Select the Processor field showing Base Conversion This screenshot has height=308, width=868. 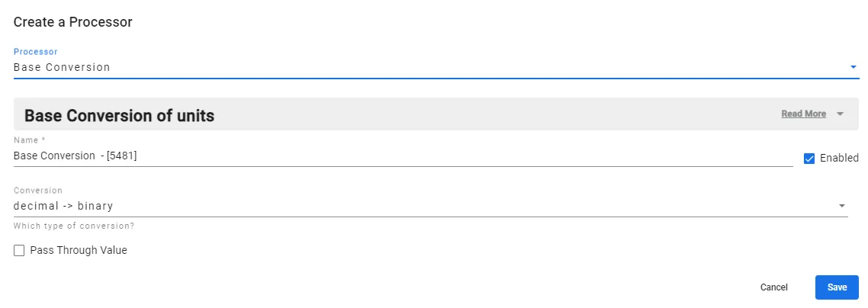pos(436,67)
